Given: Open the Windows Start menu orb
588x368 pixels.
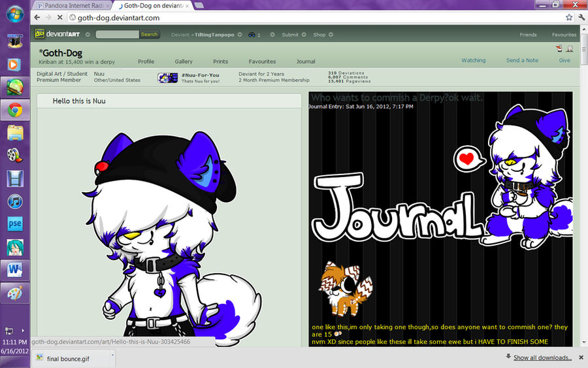Looking at the screenshot, I should tap(15, 14).
